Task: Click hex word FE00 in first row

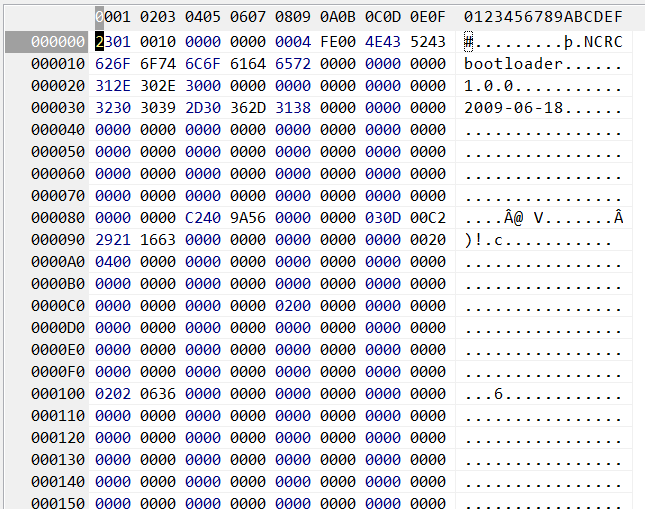Action: point(338,42)
